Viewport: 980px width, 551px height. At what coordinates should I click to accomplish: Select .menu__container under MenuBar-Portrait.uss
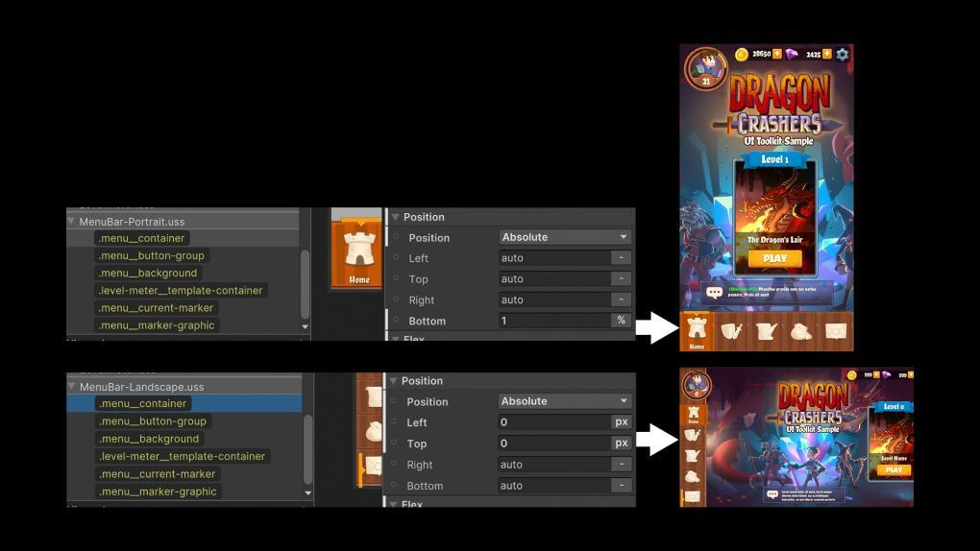click(x=142, y=238)
